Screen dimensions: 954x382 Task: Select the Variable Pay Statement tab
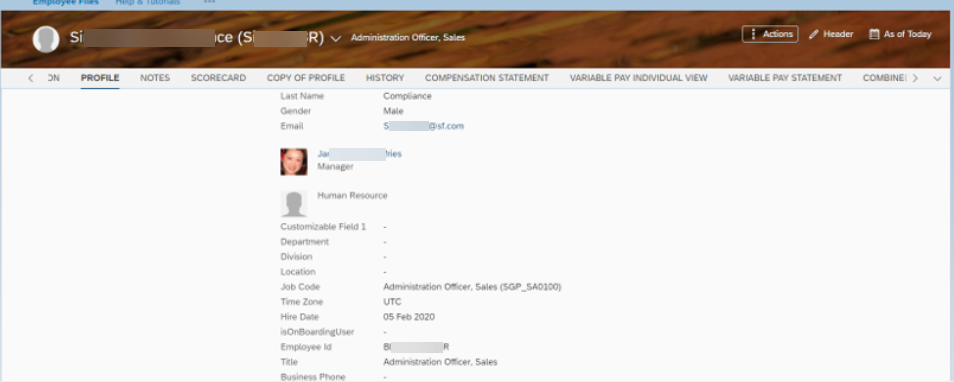coord(785,78)
